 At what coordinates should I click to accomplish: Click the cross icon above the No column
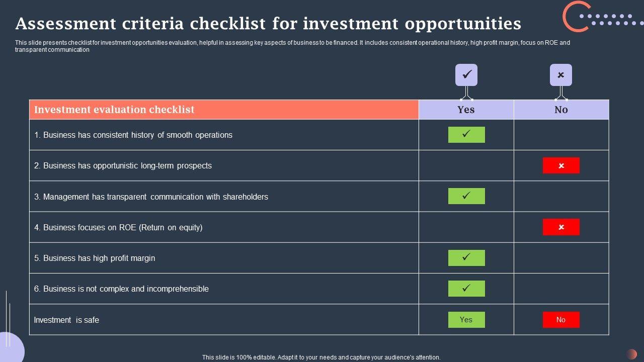(x=561, y=75)
